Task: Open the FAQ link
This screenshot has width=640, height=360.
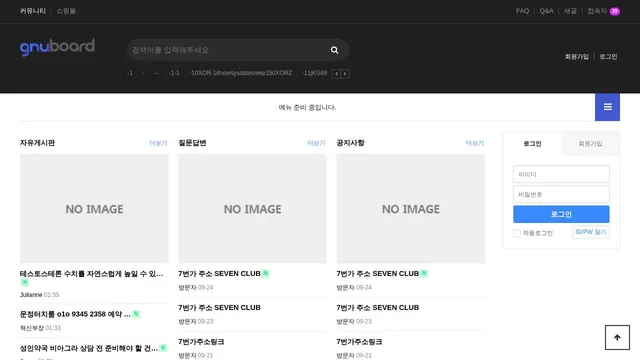Action: click(x=522, y=11)
